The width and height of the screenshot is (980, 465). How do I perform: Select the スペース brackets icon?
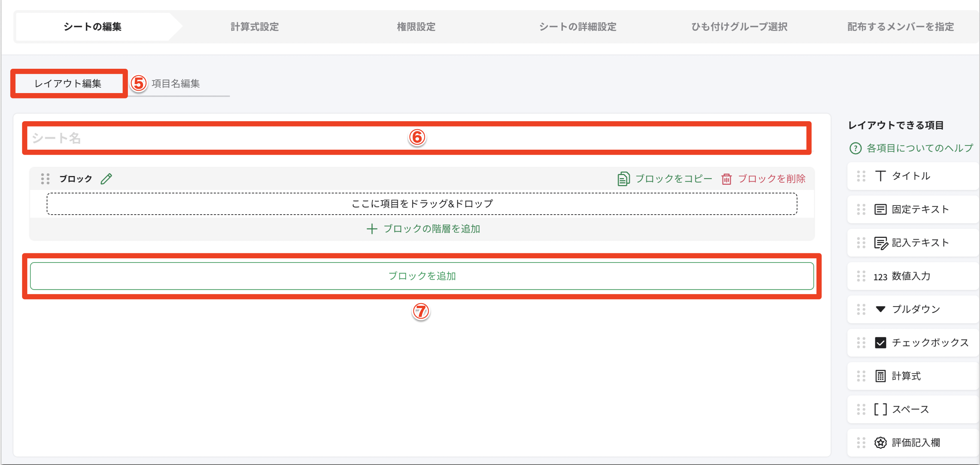(880, 409)
